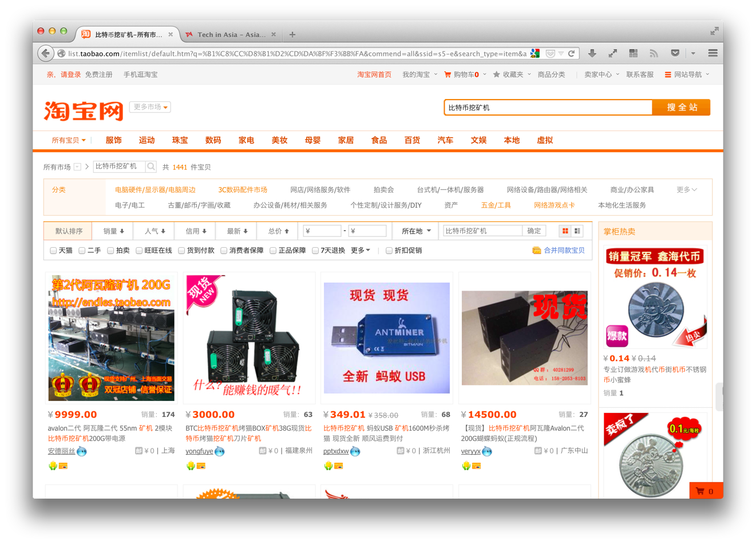756x544 pixels.
Task: Click Wangwang chat icon beside seller 安德丽丝
Action: click(x=82, y=451)
